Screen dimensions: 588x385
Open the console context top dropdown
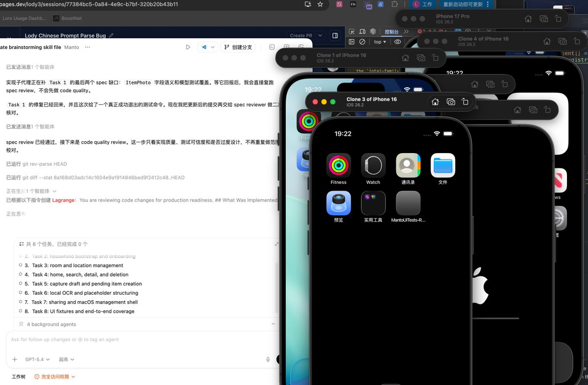tap(380, 42)
